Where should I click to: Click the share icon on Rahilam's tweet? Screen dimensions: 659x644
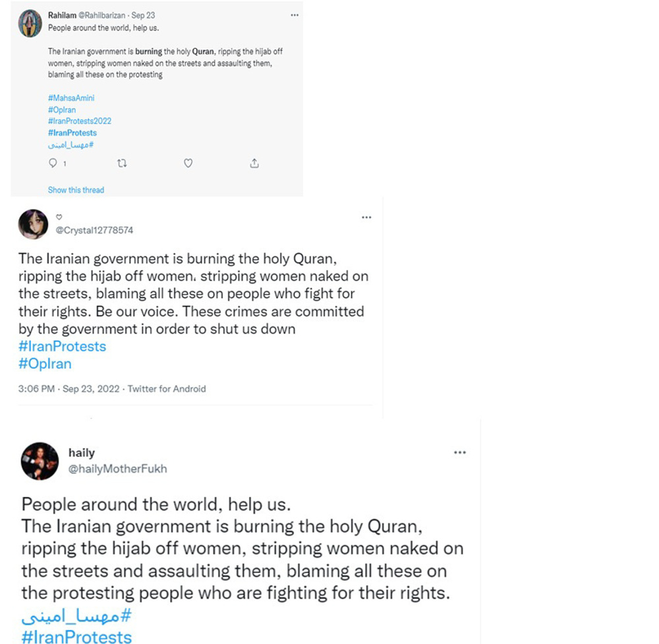click(254, 163)
